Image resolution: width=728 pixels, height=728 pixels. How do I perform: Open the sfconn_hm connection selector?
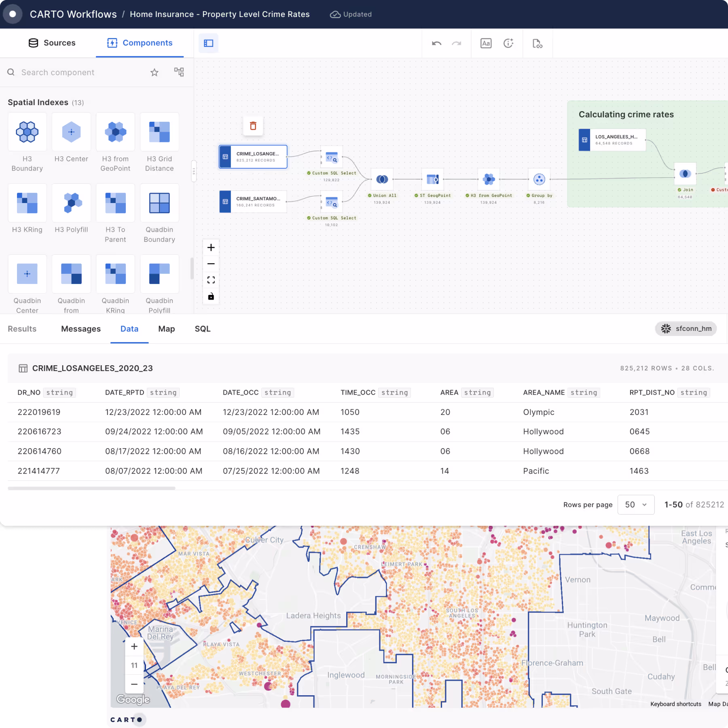(x=686, y=328)
